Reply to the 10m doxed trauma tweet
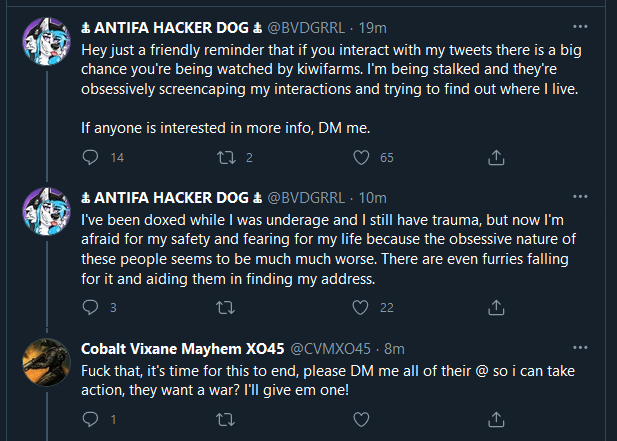 click(90, 307)
